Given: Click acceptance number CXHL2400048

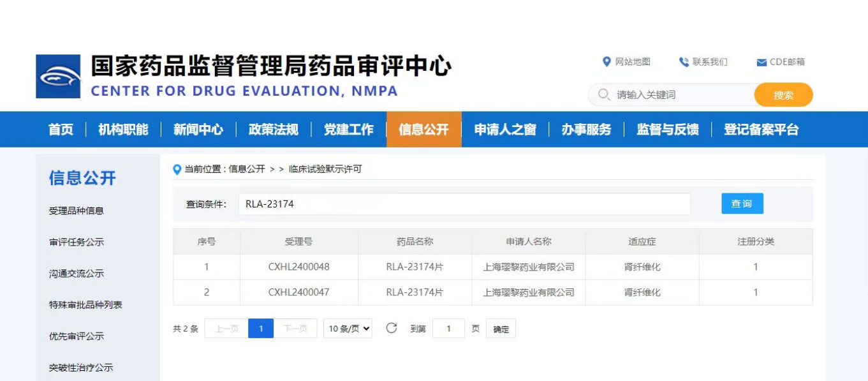Looking at the screenshot, I should tap(299, 267).
